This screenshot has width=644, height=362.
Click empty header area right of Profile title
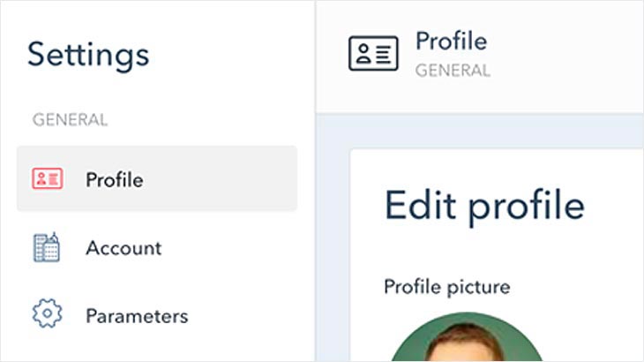click(566, 53)
